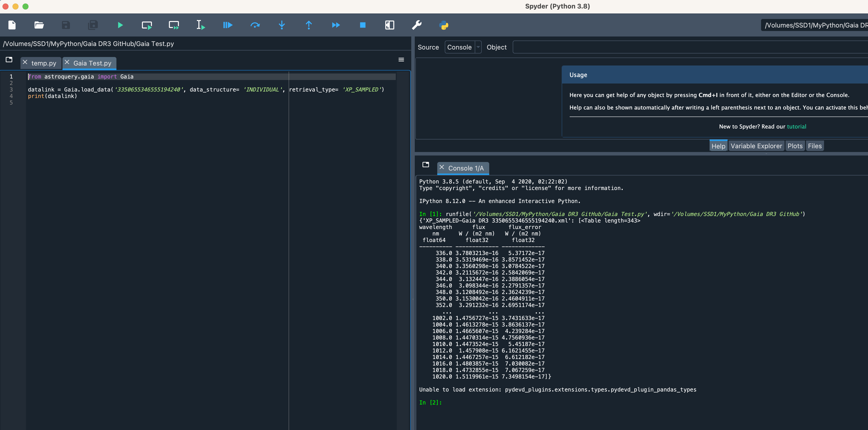Image resolution: width=868 pixels, height=430 pixels.
Task: Open the editor pane options menu
Action: tap(401, 60)
